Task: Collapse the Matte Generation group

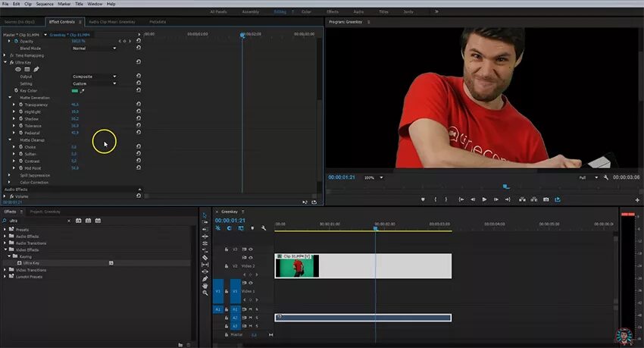Action: click(x=10, y=97)
